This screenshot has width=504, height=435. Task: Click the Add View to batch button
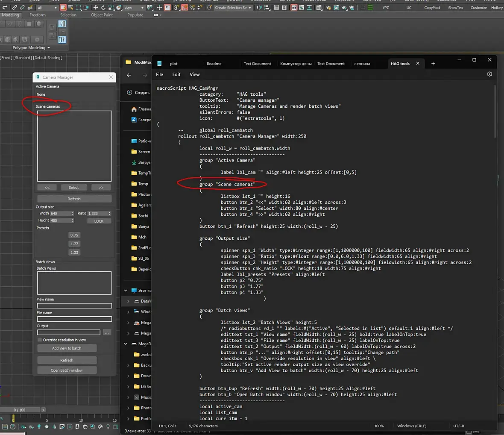pos(67,348)
